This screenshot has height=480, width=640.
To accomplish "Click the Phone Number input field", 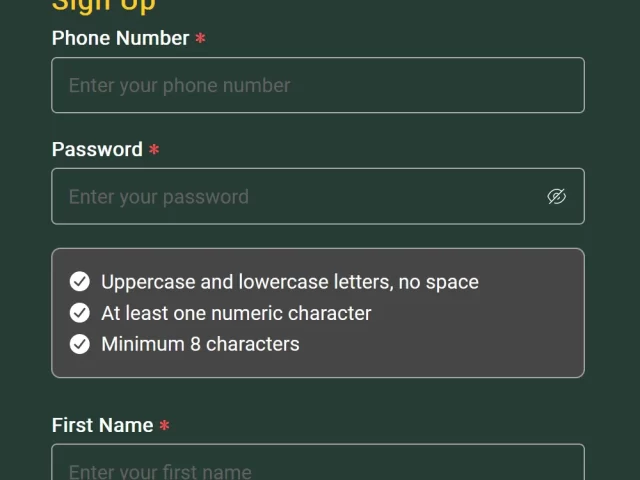I will 318,85.
